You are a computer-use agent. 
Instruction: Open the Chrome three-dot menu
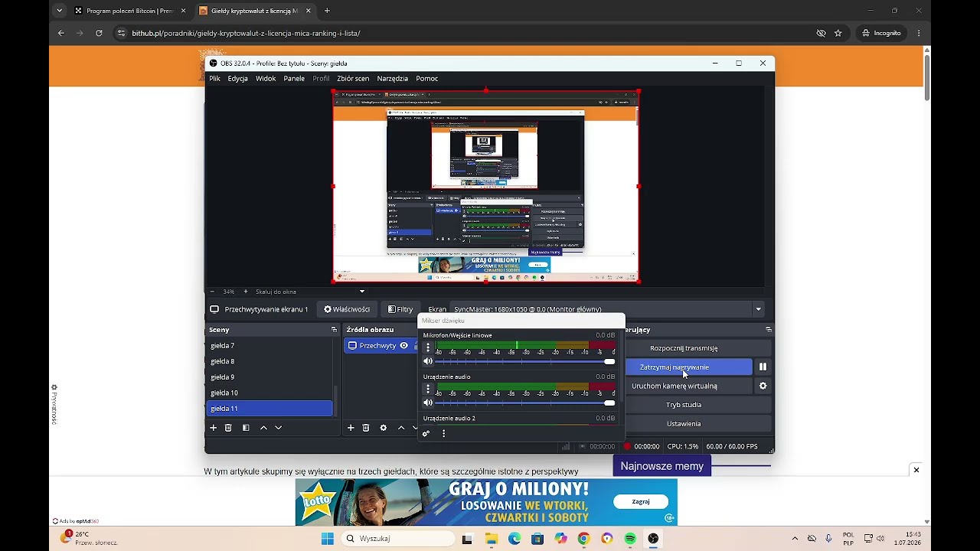tap(919, 33)
